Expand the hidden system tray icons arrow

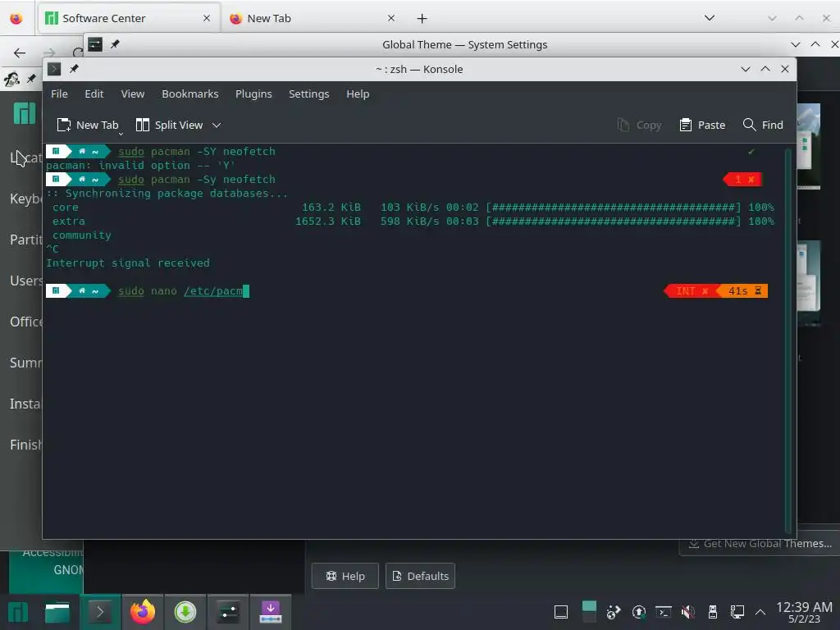(x=760, y=612)
